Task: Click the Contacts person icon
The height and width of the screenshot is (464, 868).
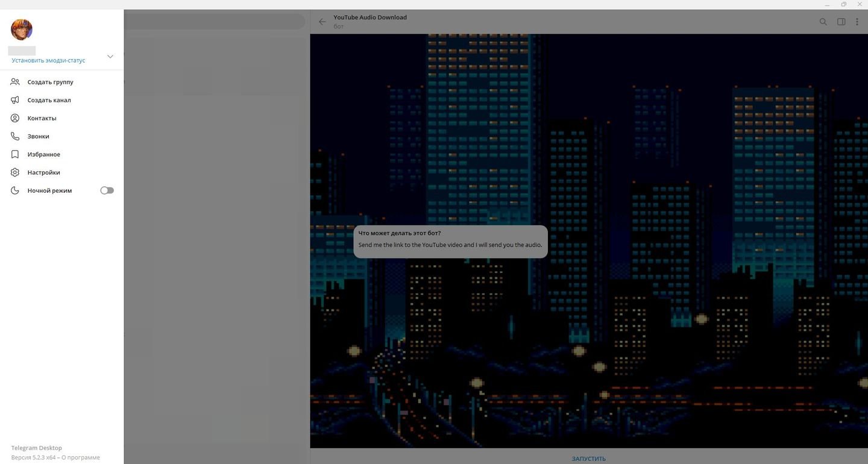Action: tap(15, 118)
